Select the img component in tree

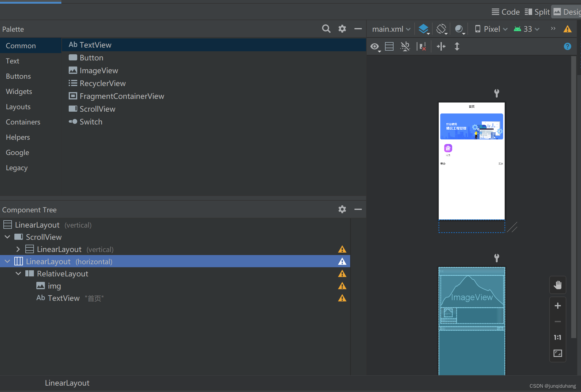(x=175, y=286)
